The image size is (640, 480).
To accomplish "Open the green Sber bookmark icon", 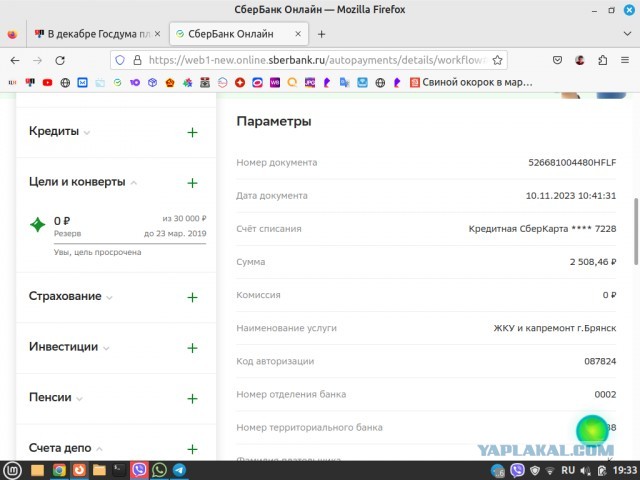I will pos(118,82).
